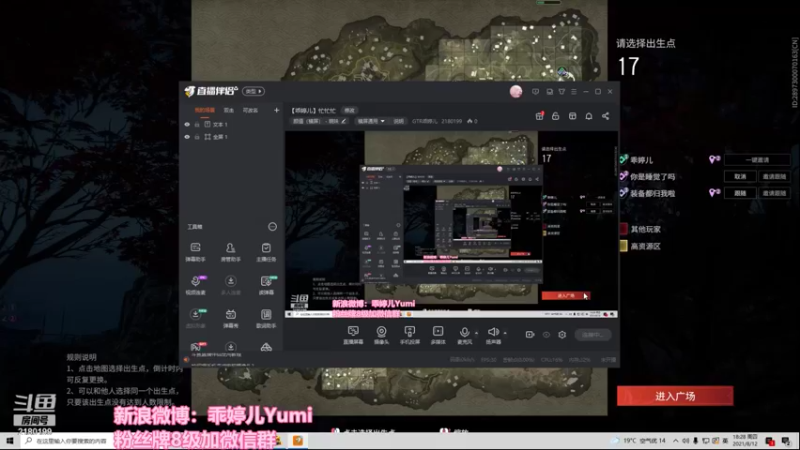Select the 文本 1 source row

[x=232, y=124]
